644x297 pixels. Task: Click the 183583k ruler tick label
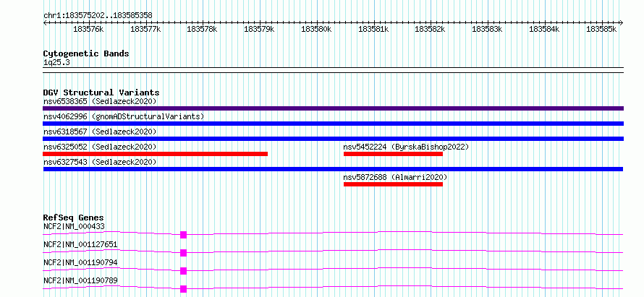(x=488, y=30)
